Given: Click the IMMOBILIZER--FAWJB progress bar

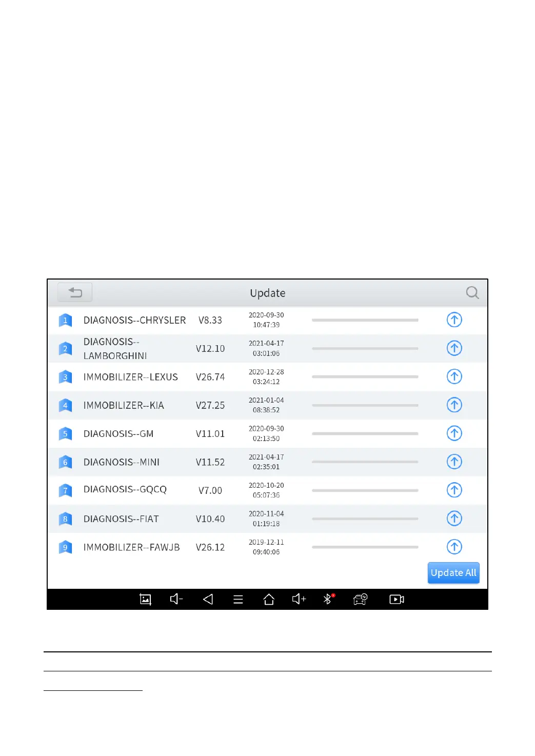Looking at the screenshot, I should (365, 547).
